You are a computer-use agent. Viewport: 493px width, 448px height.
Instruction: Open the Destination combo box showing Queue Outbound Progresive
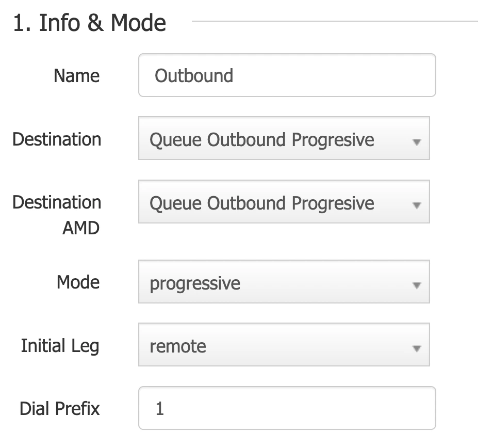(273, 140)
